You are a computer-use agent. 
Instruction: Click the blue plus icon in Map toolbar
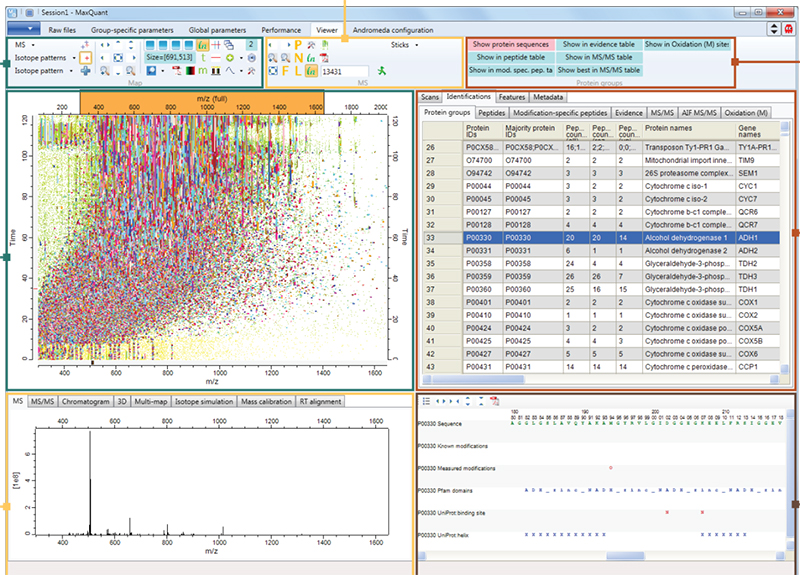tap(85, 71)
